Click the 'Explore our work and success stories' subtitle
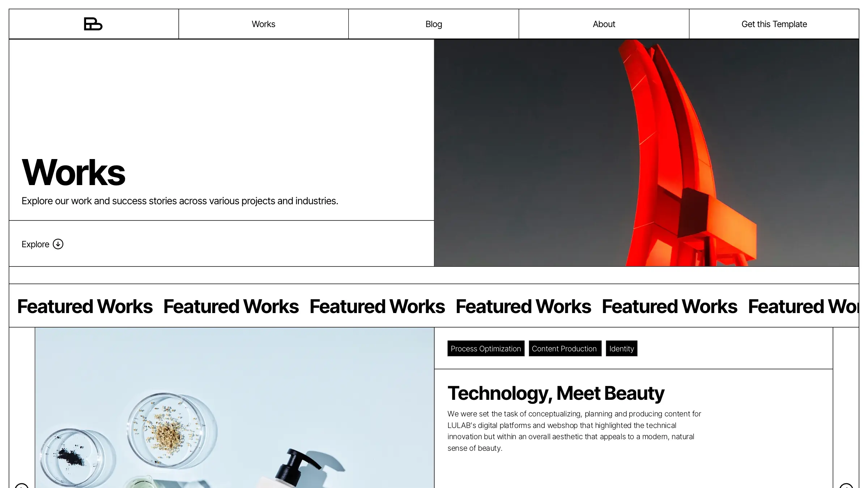 (180, 201)
